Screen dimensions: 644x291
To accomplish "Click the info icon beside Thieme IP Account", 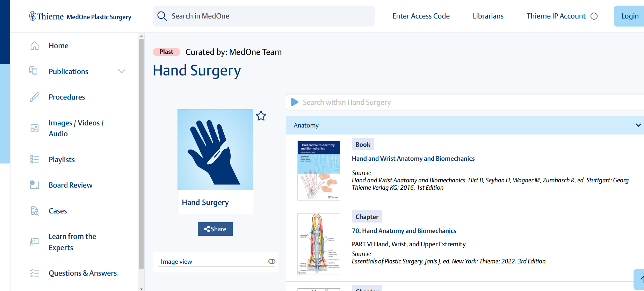I will 594,16.
